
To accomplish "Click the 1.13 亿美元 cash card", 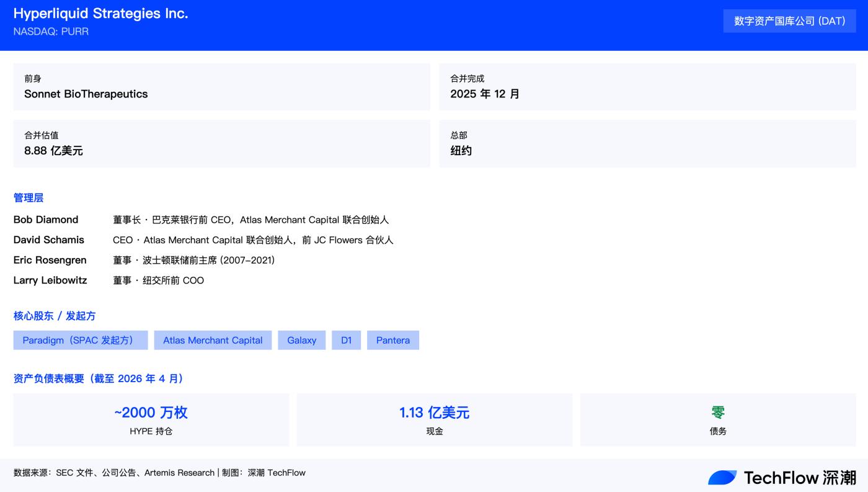I will [x=435, y=419].
